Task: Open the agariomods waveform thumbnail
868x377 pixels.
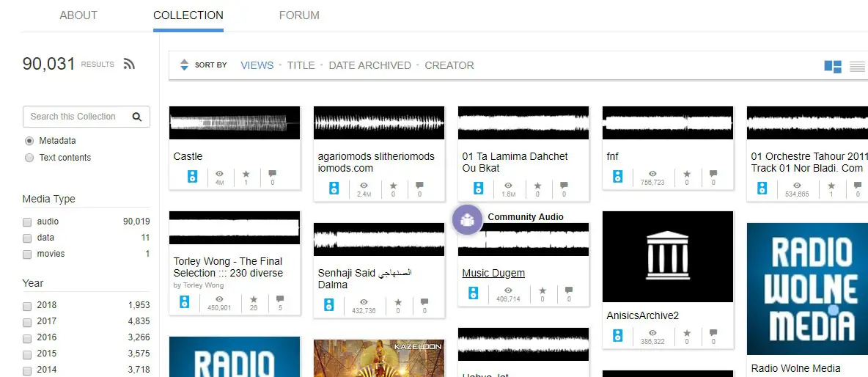Action: pos(379,123)
